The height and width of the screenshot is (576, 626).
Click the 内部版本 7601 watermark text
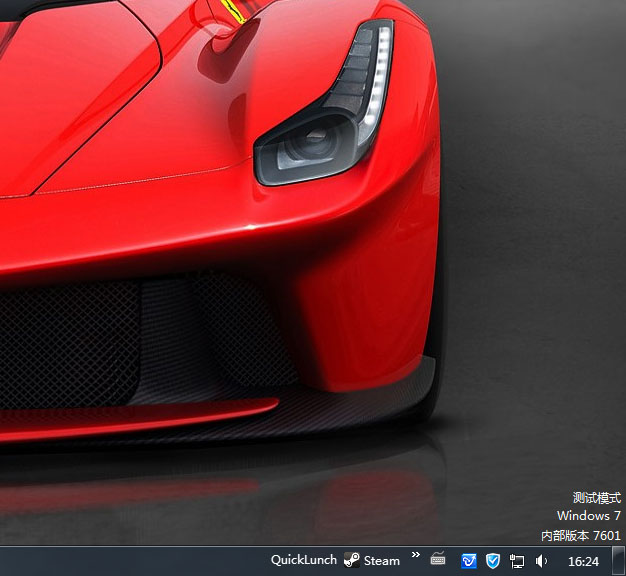(x=581, y=535)
